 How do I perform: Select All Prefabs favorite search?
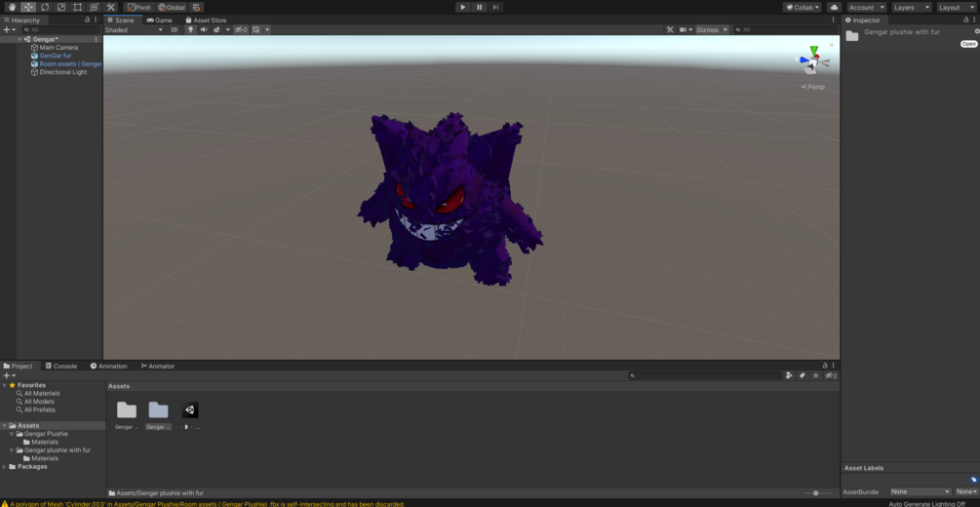39,409
